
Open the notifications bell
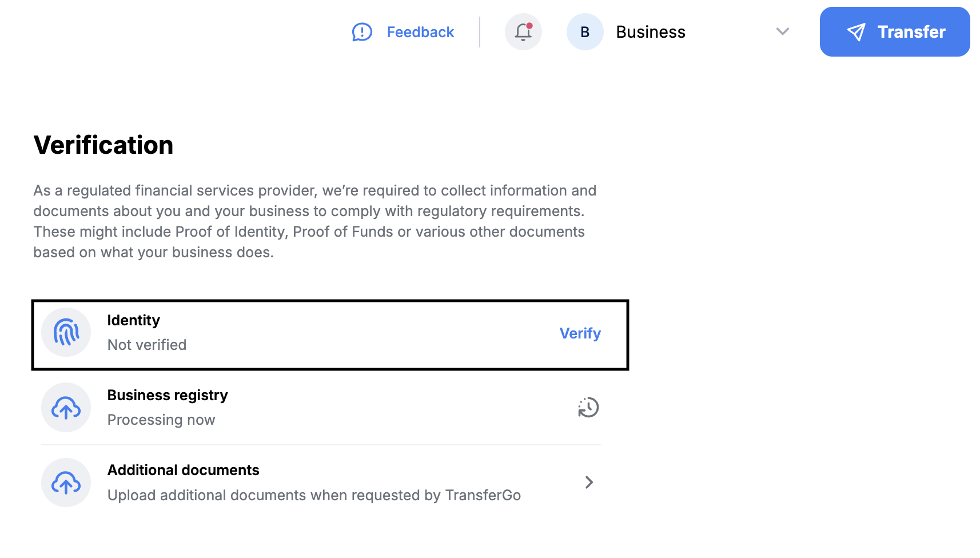tap(523, 32)
